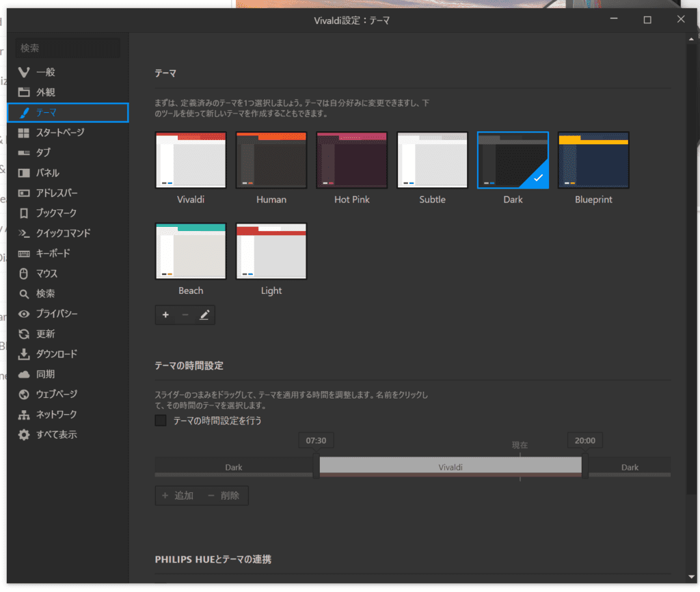Click the ダウンロード download icon

click(x=24, y=354)
